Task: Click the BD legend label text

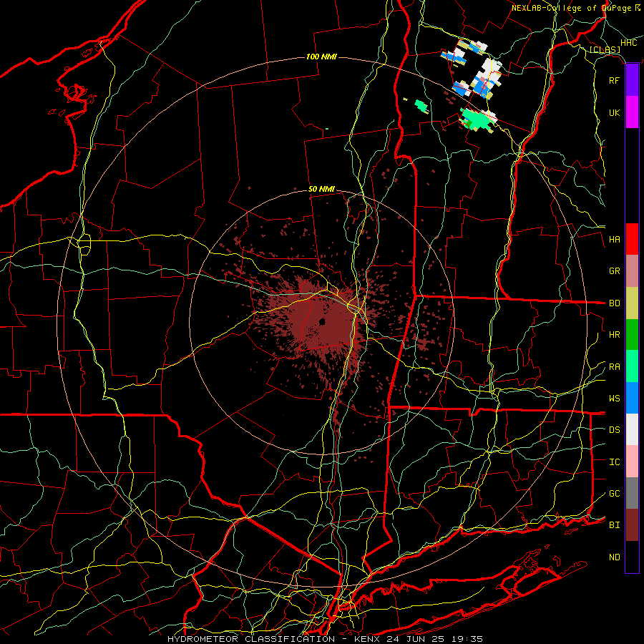Action: [614, 303]
